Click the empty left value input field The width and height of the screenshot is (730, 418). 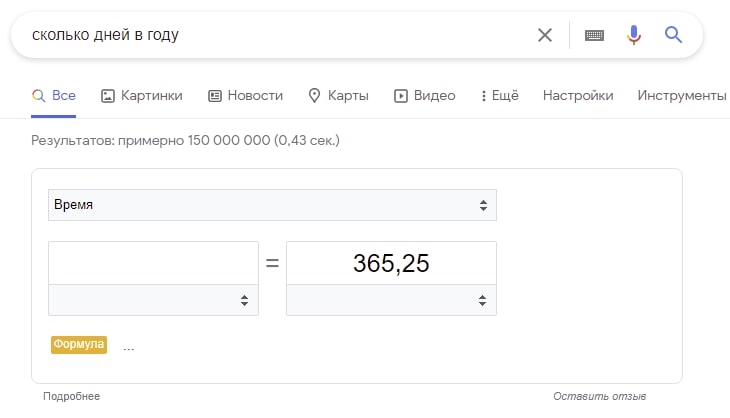(x=153, y=263)
